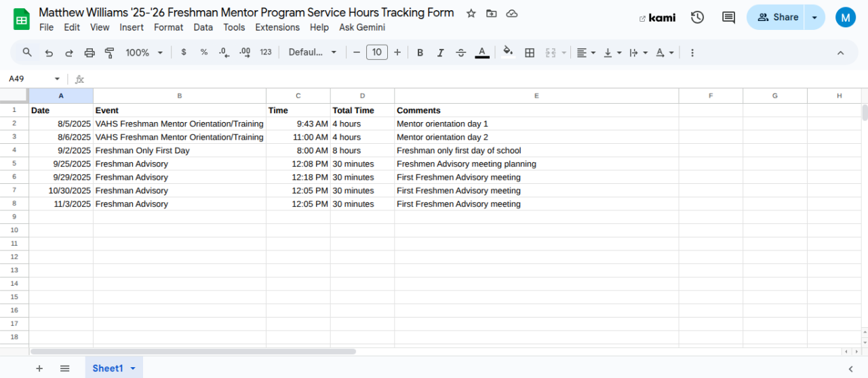Click the font size field showing 10

coord(377,52)
